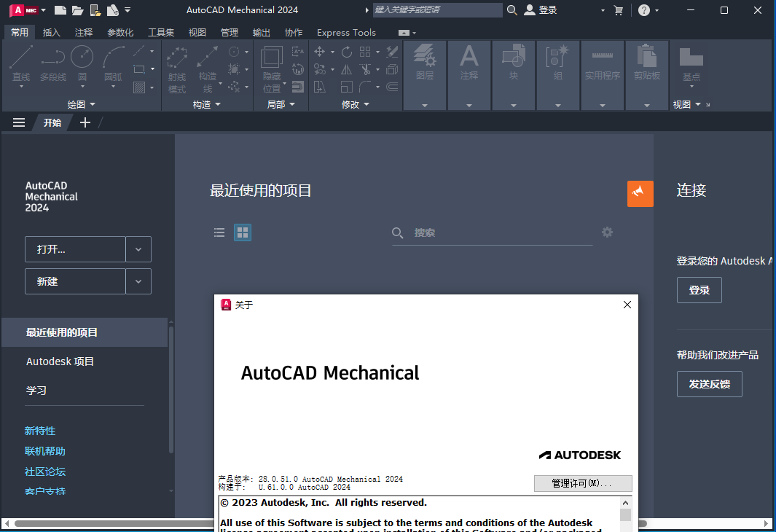Select the 开始 (Start) file tab

(x=52, y=122)
